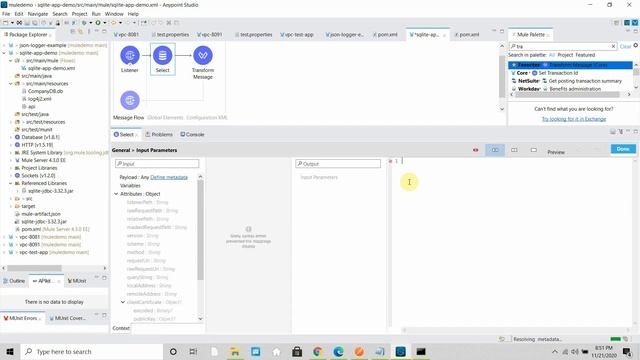
Task: Click the New file toolbar icon
Action: [x=5, y=23]
